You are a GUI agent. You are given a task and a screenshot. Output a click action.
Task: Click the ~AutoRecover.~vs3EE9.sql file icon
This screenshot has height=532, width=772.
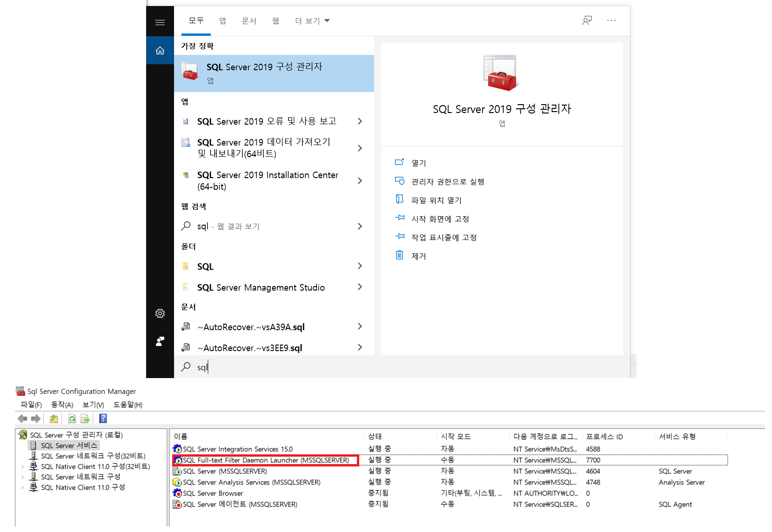(x=186, y=347)
